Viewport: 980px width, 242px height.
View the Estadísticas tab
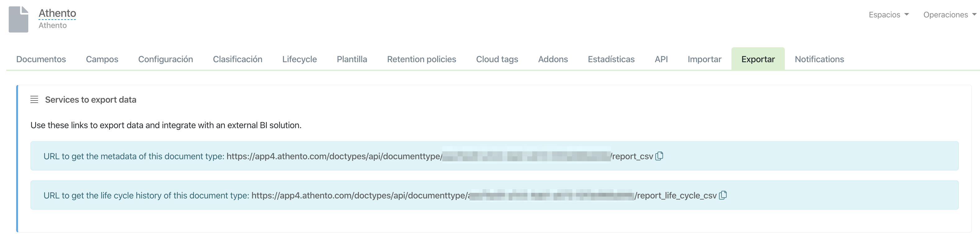coord(611,59)
